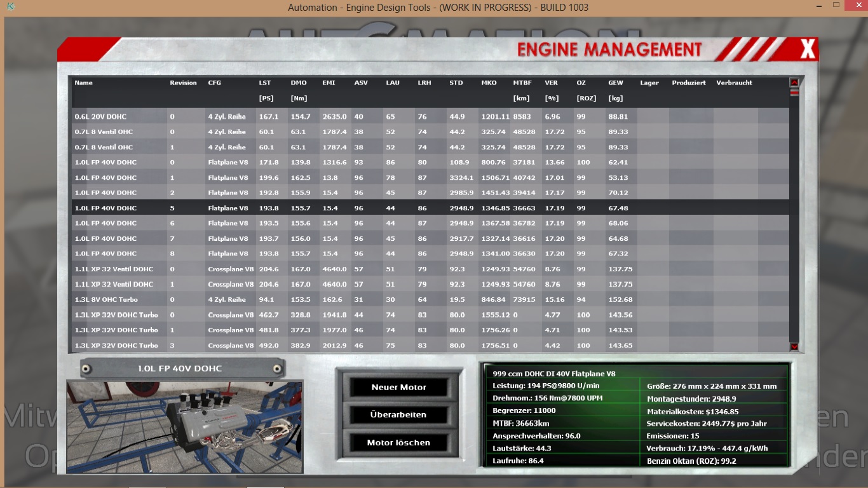
Task: Click the Neuer Motor button
Action: (399, 387)
